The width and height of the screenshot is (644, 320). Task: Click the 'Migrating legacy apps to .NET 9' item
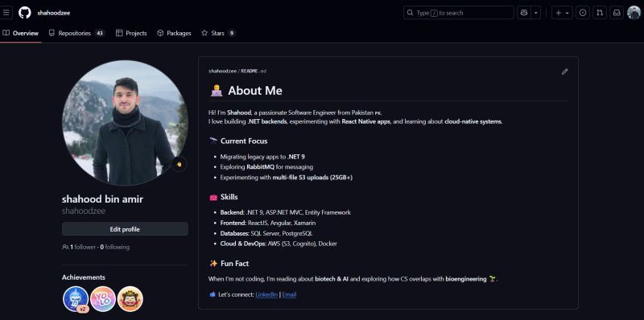coord(262,157)
